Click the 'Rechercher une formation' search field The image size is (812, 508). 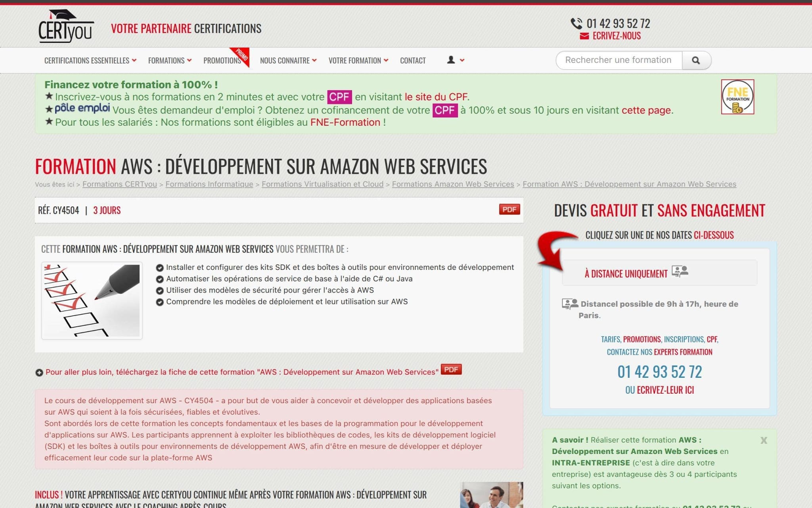(x=619, y=60)
